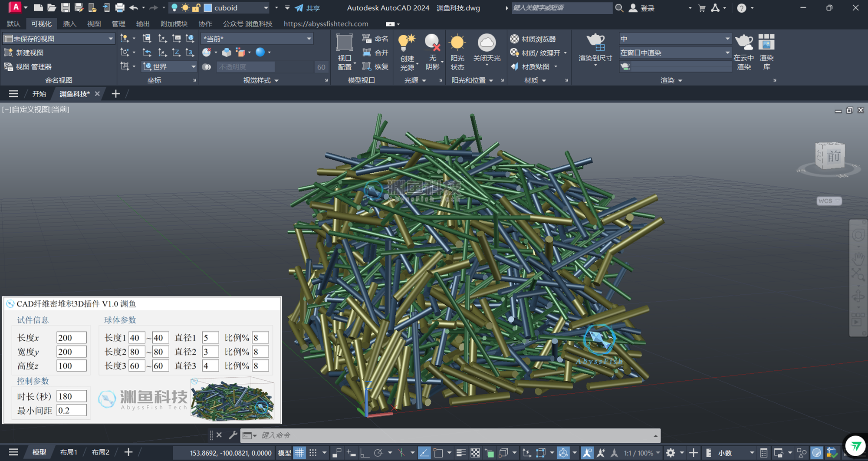Switch to the Output ribbon tab

(x=142, y=24)
